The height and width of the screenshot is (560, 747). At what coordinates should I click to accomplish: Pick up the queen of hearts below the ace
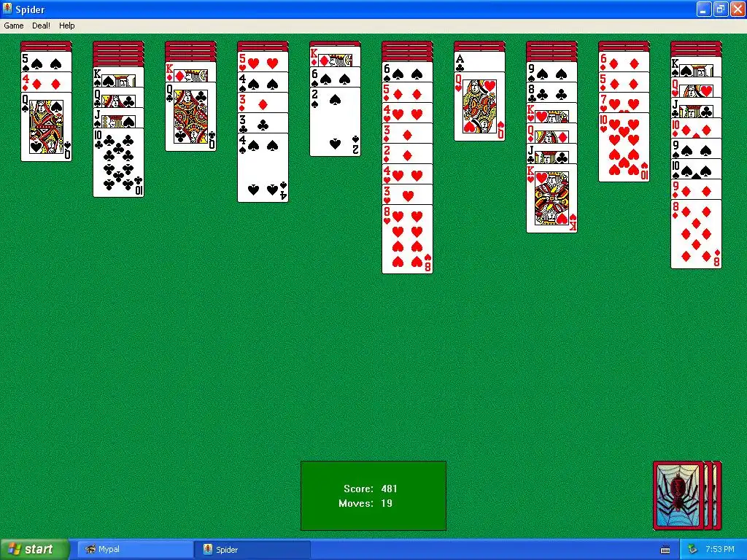(x=479, y=106)
